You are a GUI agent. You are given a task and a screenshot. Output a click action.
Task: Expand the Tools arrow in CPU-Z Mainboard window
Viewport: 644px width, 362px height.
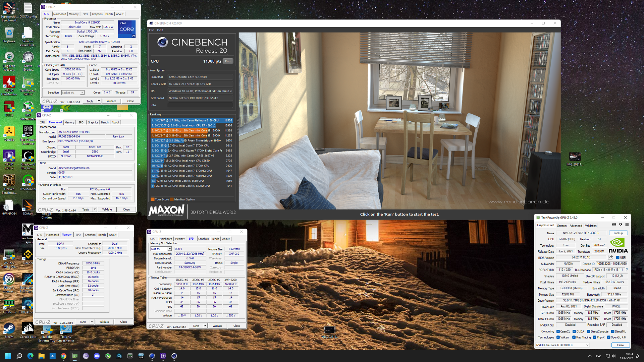pyautogui.click(x=95, y=209)
